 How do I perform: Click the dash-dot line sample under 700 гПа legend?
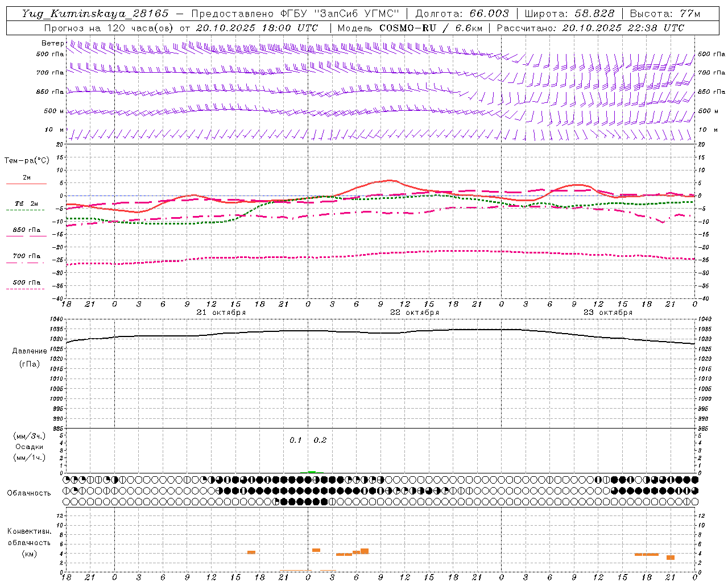click(26, 263)
